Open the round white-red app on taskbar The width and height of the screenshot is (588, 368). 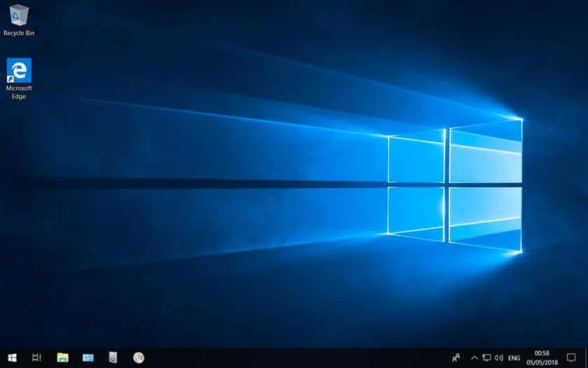[139, 357]
